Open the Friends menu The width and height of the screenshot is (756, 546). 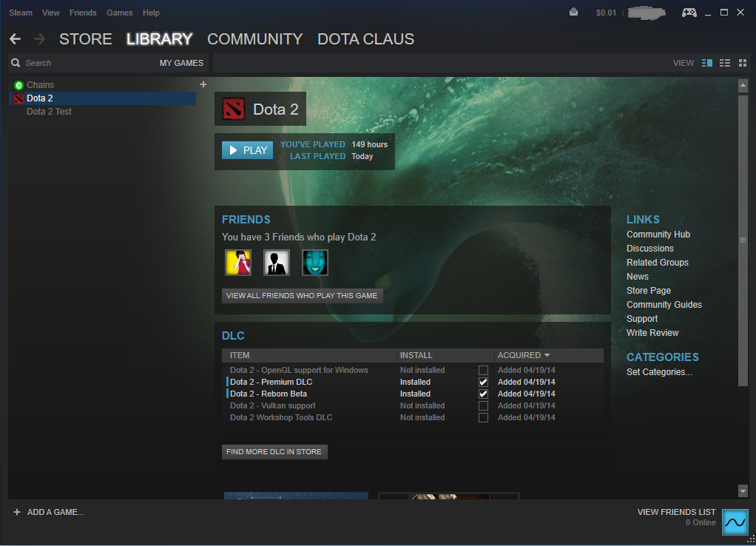(83, 13)
